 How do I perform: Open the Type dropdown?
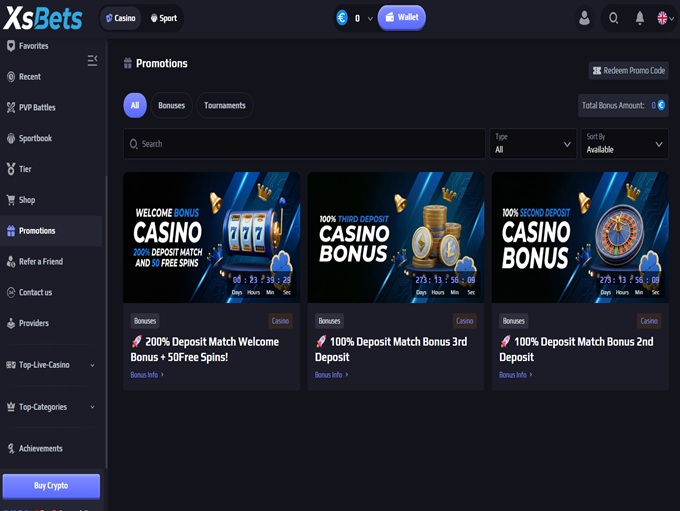pyautogui.click(x=533, y=144)
